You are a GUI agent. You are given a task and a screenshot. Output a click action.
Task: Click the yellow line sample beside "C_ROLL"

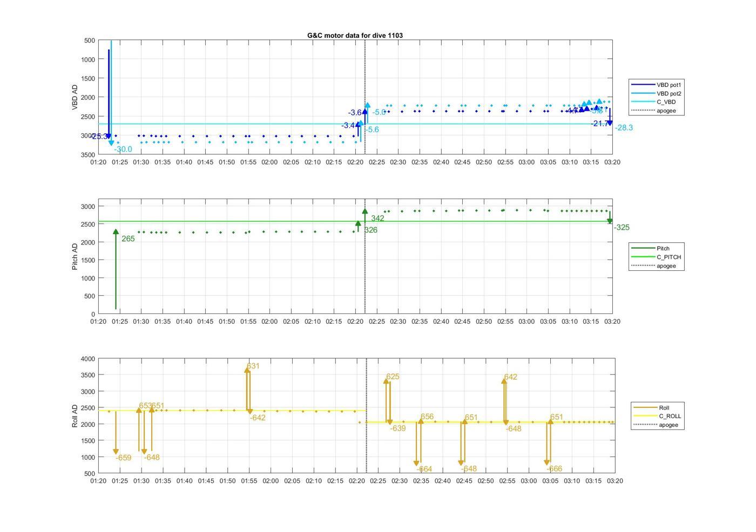pyautogui.click(x=644, y=416)
